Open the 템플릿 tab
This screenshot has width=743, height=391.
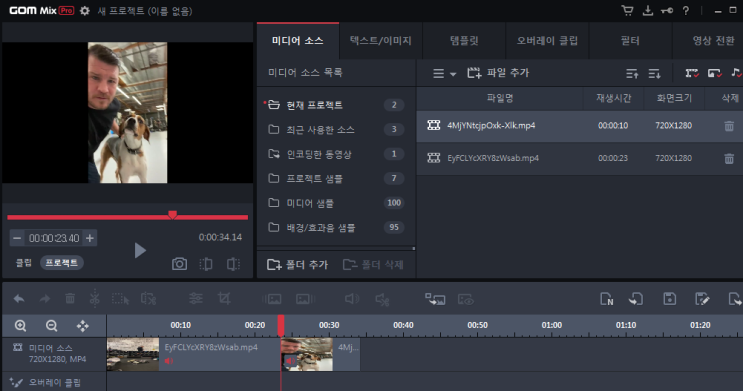464,41
